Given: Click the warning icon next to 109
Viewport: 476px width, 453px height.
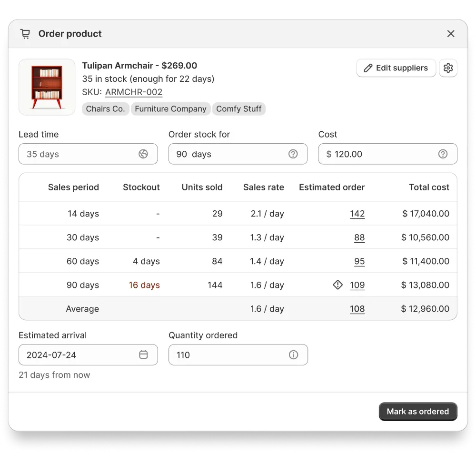Looking at the screenshot, I should point(337,285).
